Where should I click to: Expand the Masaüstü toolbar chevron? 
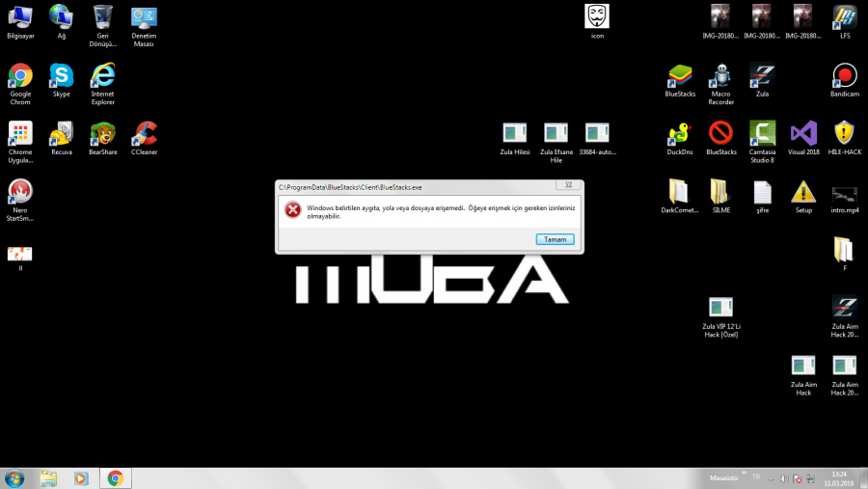click(744, 474)
